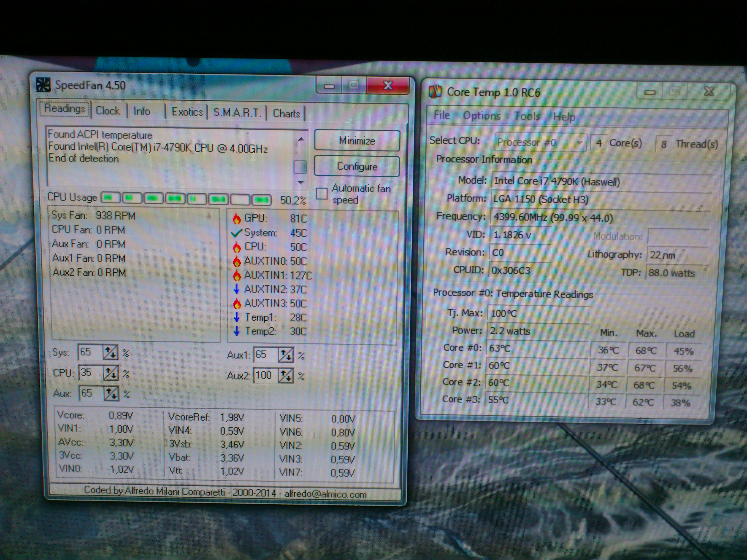Click the Temp1 blue down arrow icon
Screen dimensions: 747x560
pyautogui.click(x=237, y=317)
